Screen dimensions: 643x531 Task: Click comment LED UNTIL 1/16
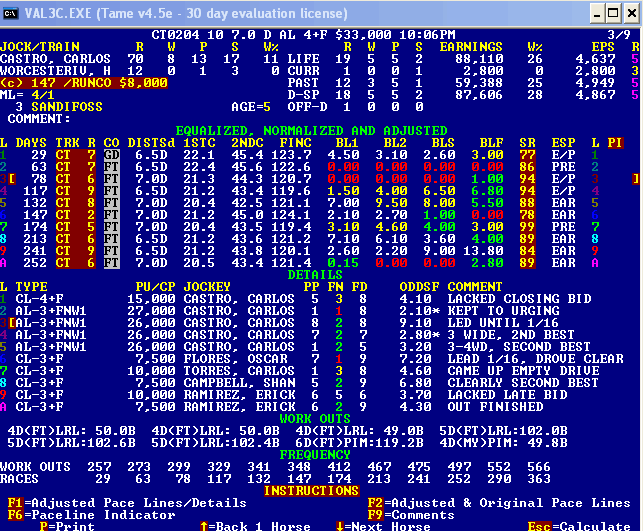tap(503, 323)
